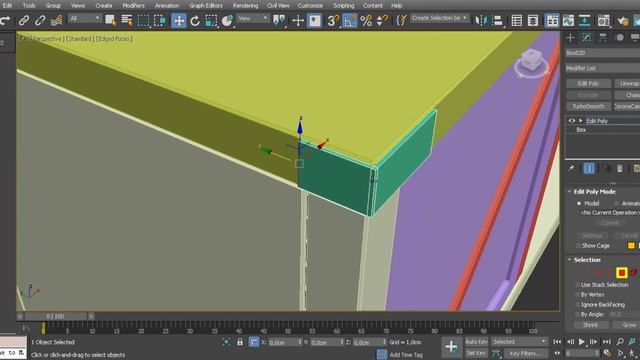The image size is (640, 360).
Task: Open the Scripting menu
Action: click(x=343, y=6)
